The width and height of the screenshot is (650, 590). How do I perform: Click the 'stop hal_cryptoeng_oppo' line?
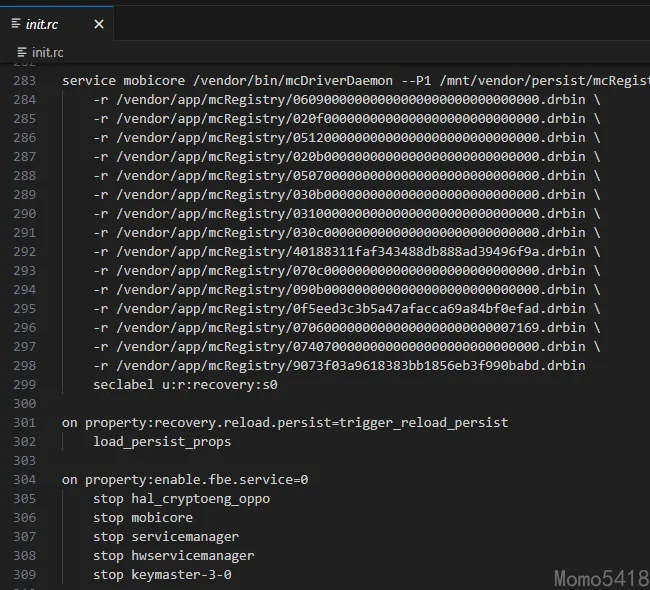click(x=181, y=498)
